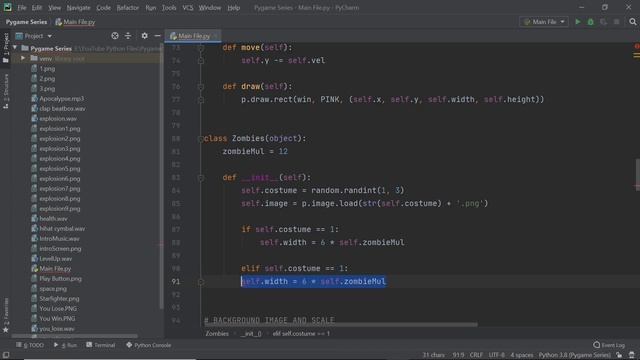Click the Debug bug icon
The height and width of the screenshot is (360, 640).
[590, 22]
